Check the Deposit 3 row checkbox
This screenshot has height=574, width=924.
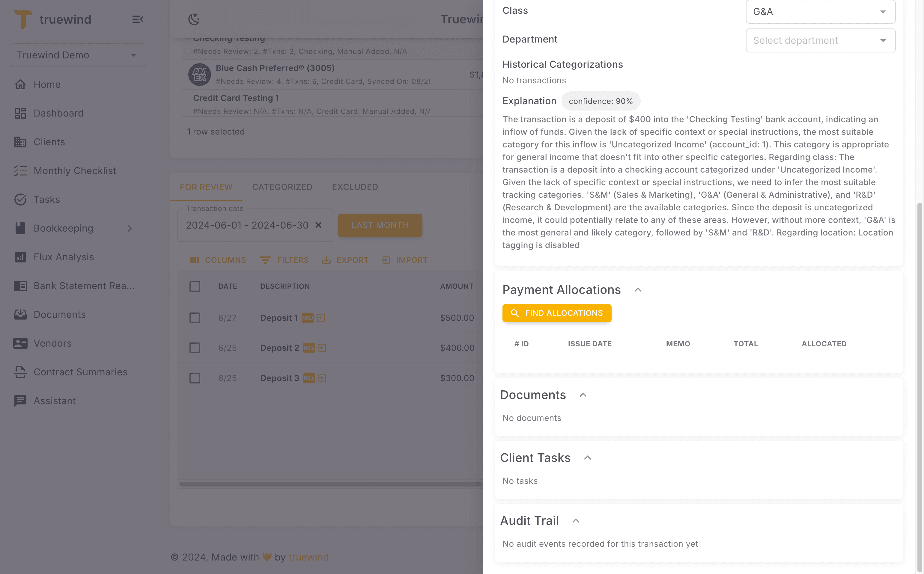click(195, 378)
